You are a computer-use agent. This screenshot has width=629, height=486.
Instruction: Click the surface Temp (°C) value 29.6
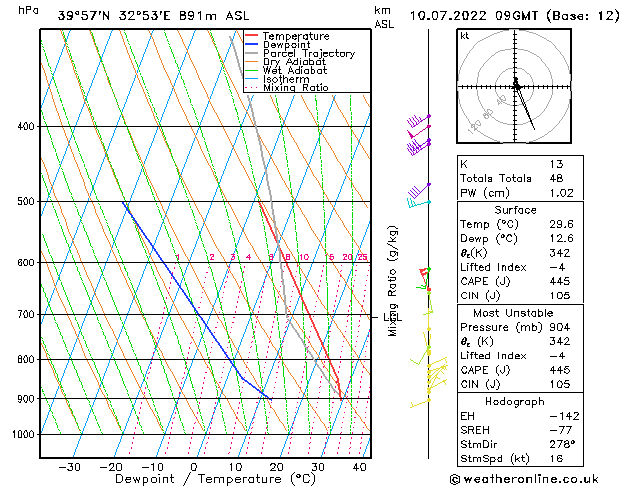click(562, 224)
